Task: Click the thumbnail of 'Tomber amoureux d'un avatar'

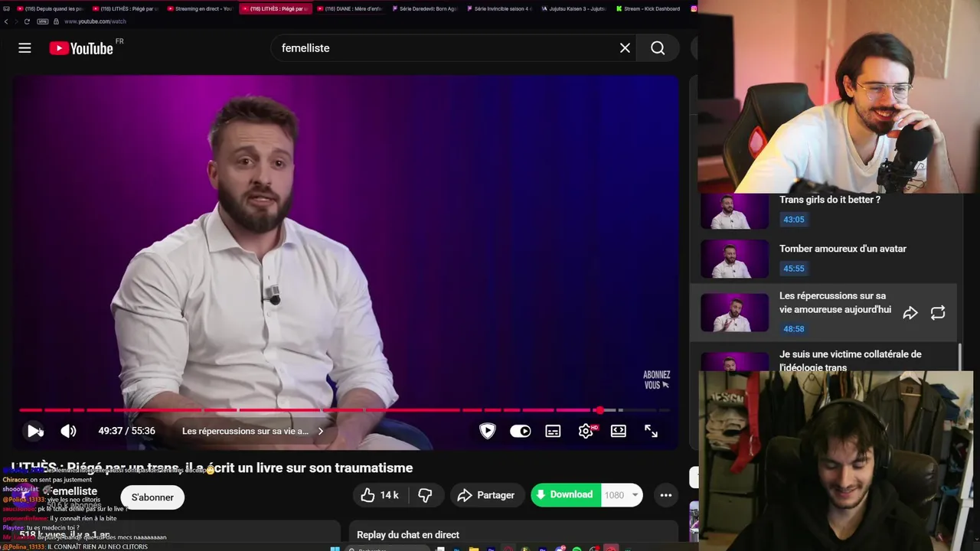Action: (735, 259)
